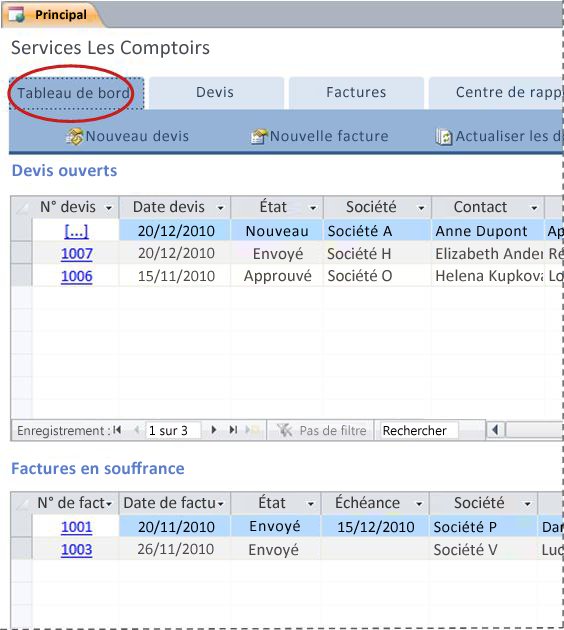The image size is (564, 630).
Task: Click the Nouvelle facture icon
Action: [258, 137]
